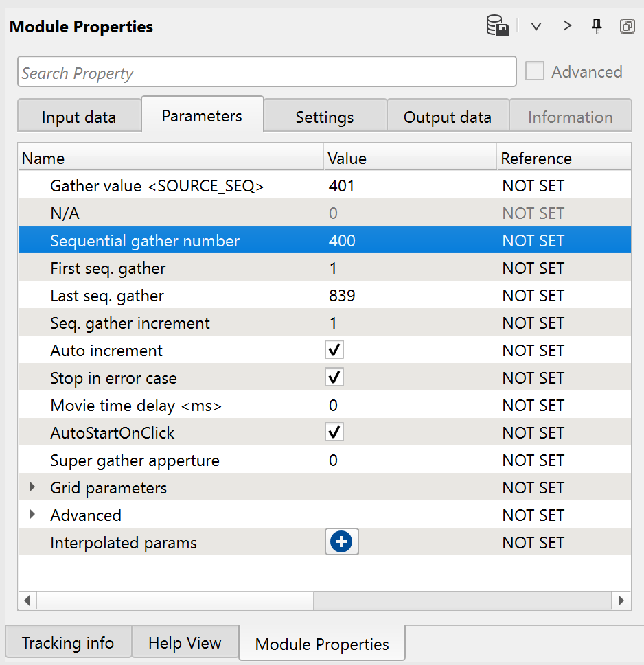Image resolution: width=644 pixels, height=665 pixels.
Task: Click the down chevron icon in header
Action: [x=536, y=27]
